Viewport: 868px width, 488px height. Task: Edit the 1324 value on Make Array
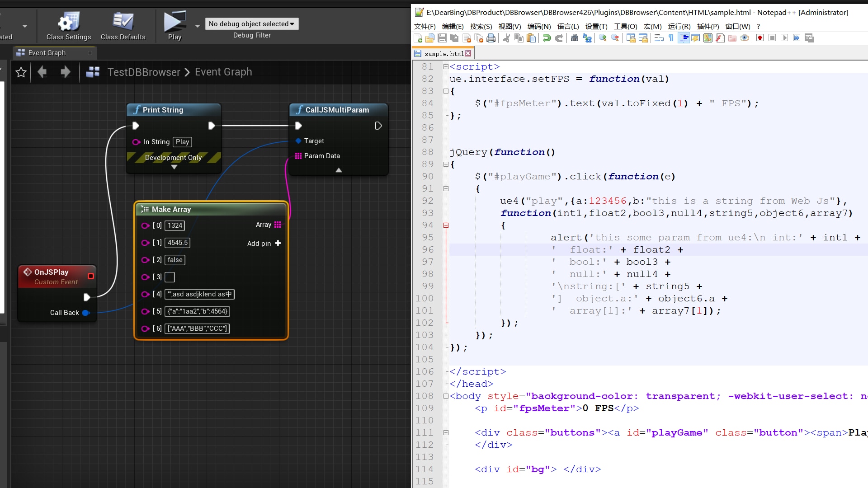175,225
